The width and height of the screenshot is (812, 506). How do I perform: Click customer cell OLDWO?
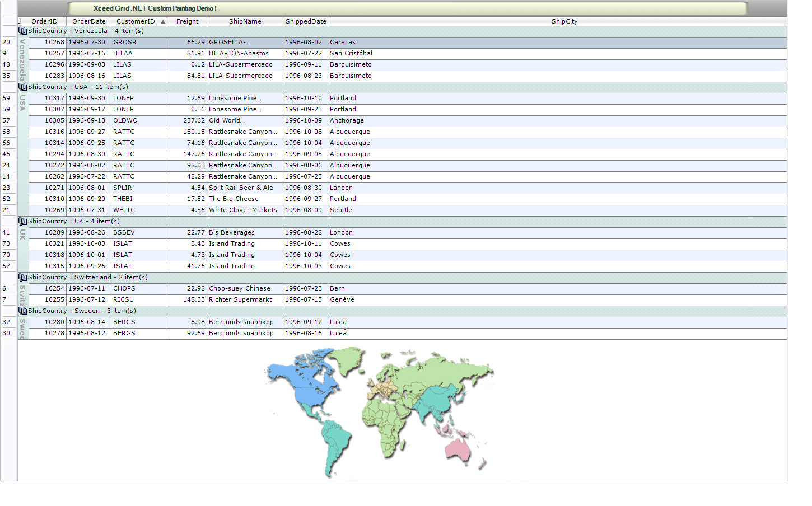139,121
